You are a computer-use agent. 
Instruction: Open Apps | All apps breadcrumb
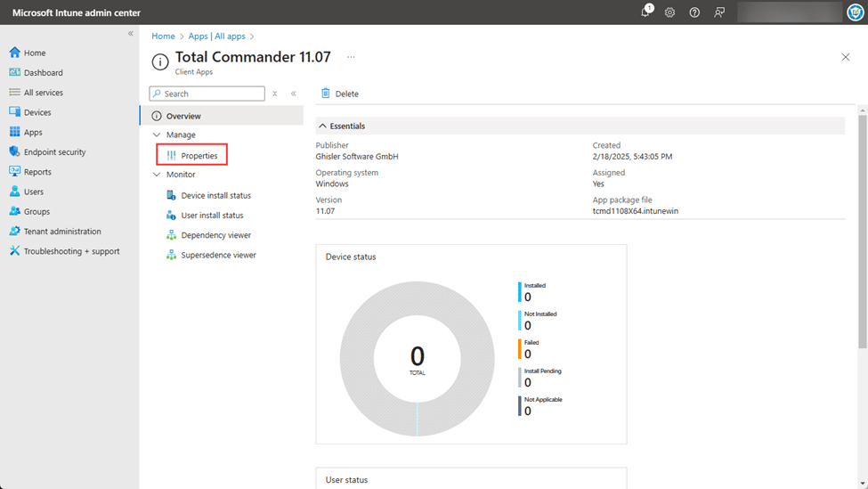[x=216, y=37]
